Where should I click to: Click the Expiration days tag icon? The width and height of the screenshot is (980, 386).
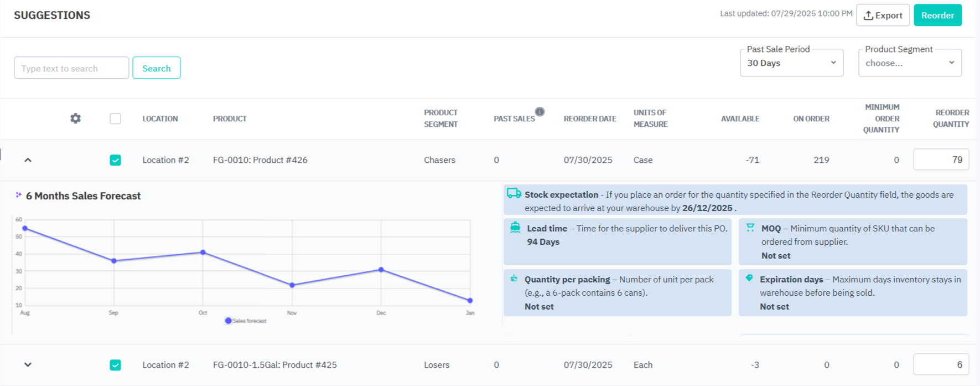(749, 278)
